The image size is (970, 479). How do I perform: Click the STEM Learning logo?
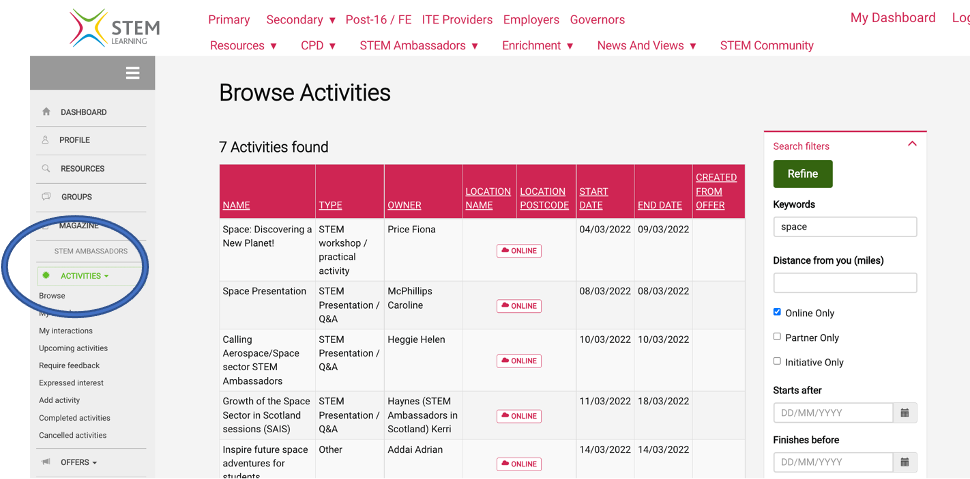114,28
